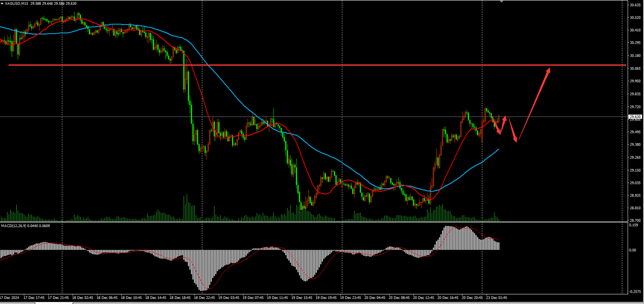Click the 29.835 price scale value

pyautogui.click(x=635, y=94)
